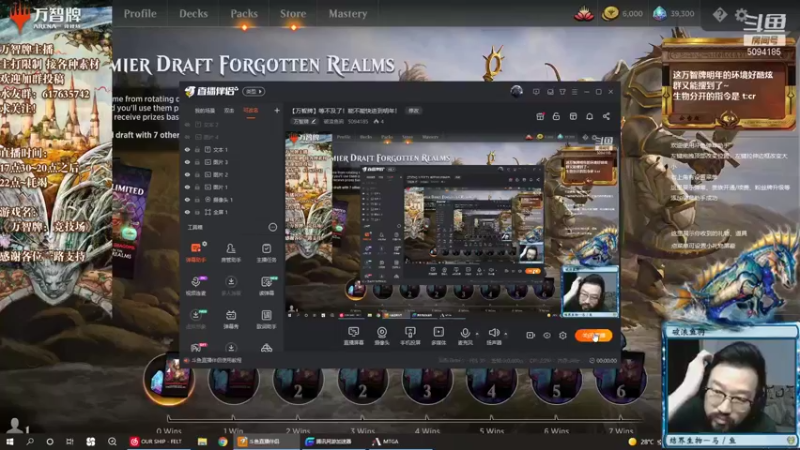The image size is (800, 450).
Task: Toggle the lock on 文本 1 source
Action: [x=197, y=149]
